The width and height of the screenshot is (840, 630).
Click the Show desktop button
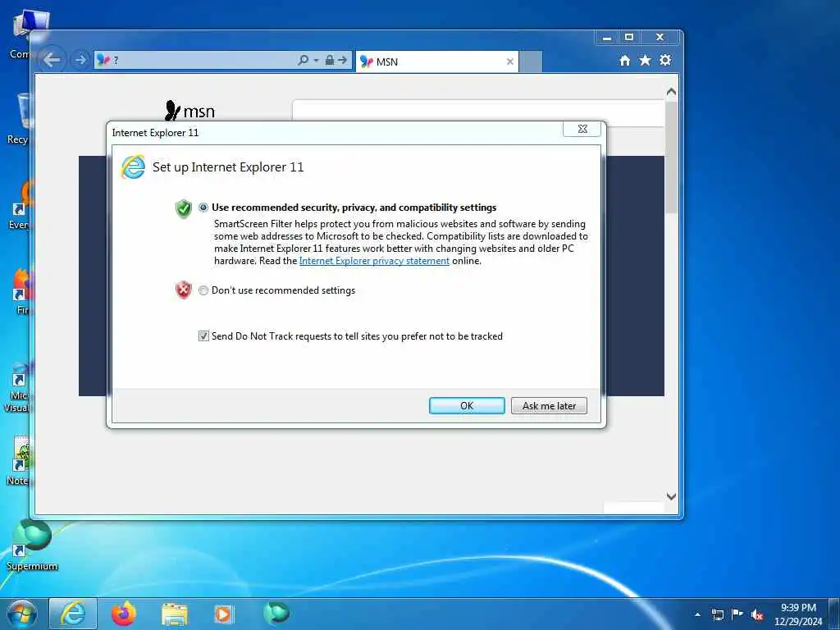(x=834, y=614)
